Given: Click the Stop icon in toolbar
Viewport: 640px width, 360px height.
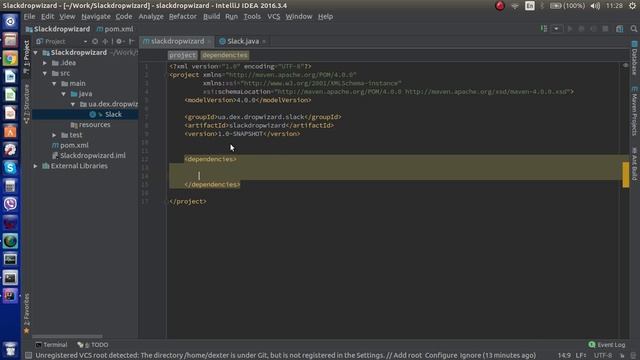Looking at the screenshot, I should coord(605,29).
